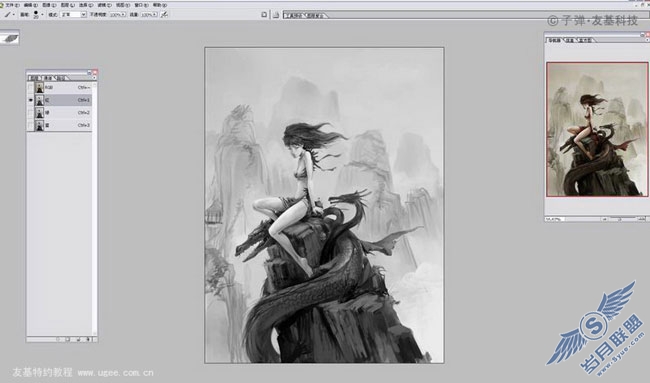Select the 绿 (Green) channel Ctrl+2 row
The image size is (650, 383).
pos(59,113)
